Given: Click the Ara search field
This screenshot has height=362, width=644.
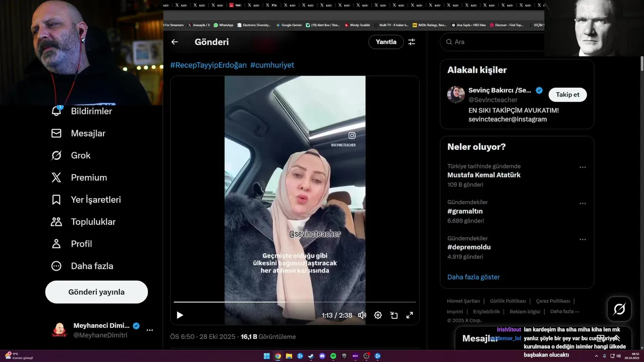Looking at the screenshot, I should [x=492, y=42].
